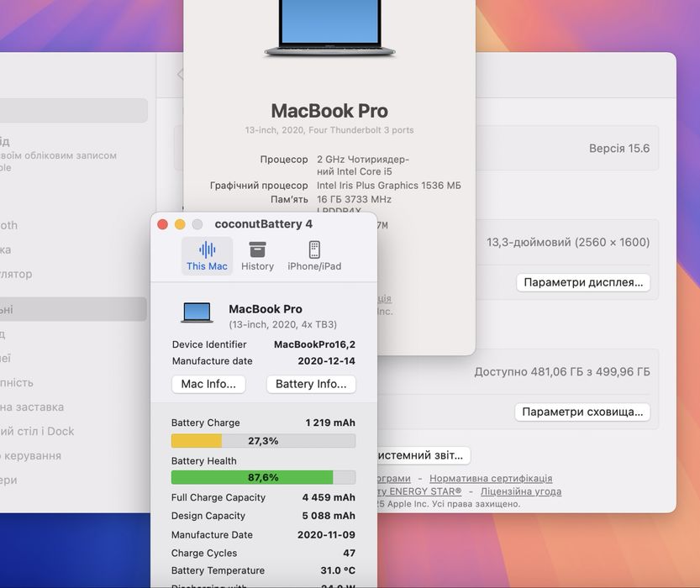Click the Версія 15.6 text in System Settings

tap(619, 149)
